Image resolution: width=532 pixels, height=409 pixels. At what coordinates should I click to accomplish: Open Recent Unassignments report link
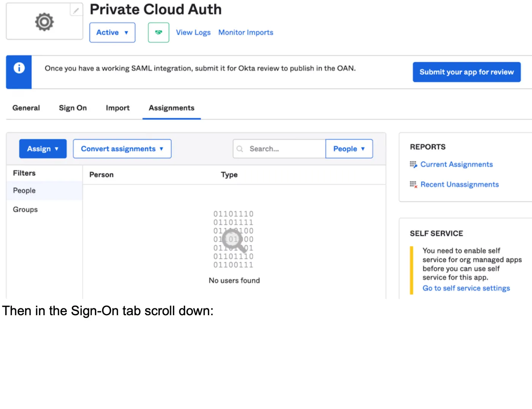point(459,185)
